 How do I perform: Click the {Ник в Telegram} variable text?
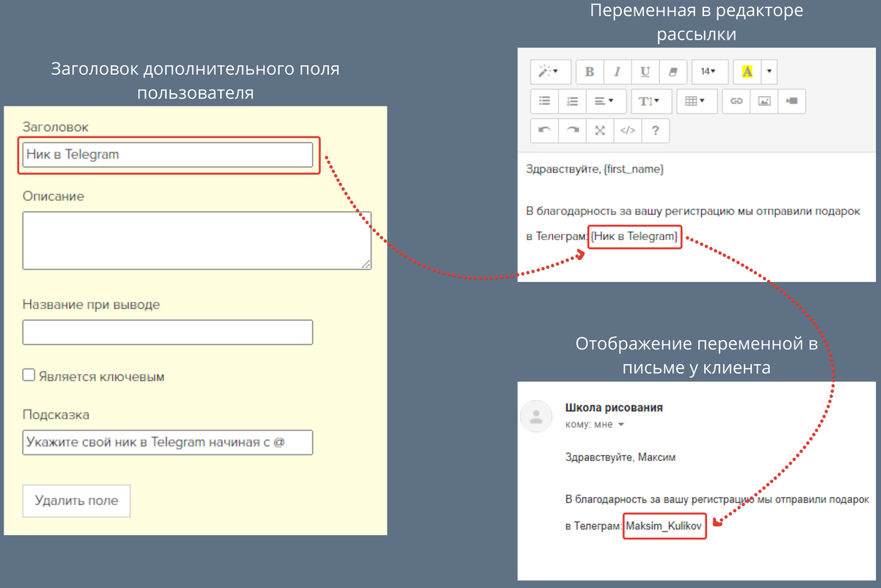pos(635,236)
